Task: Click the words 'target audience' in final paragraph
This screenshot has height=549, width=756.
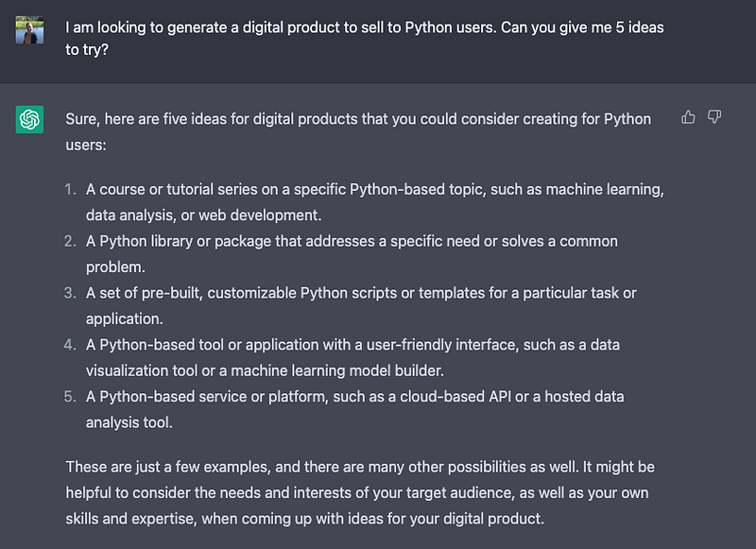Action: tap(460, 492)
